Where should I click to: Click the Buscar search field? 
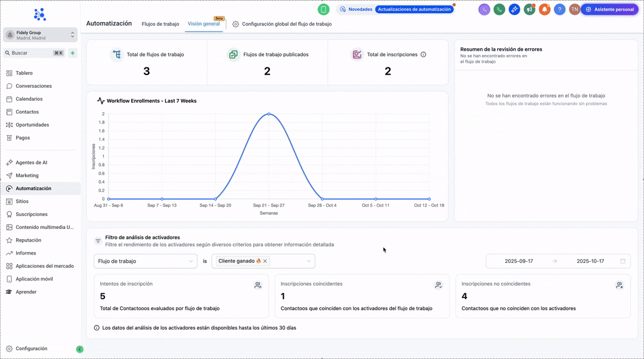pyautogui.click(x=30, y=53)
